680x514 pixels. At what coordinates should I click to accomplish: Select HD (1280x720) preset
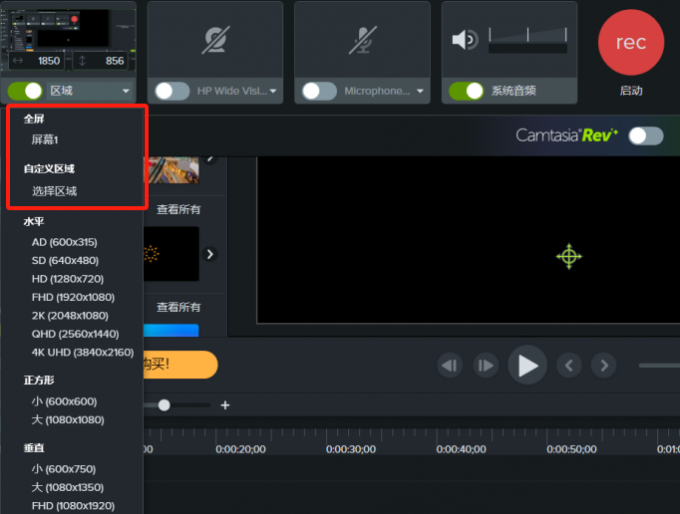tap(68, 279)
